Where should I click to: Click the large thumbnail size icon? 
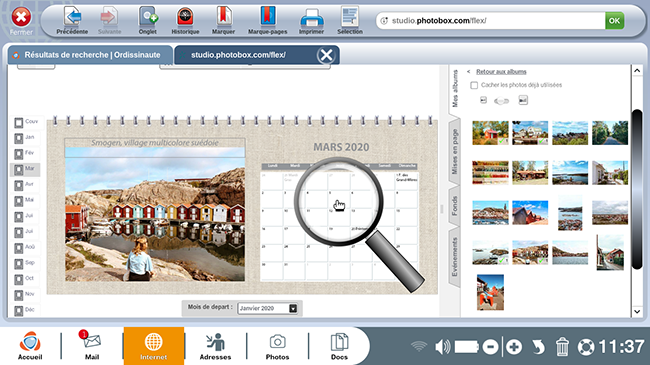click(x=523, y=100)
